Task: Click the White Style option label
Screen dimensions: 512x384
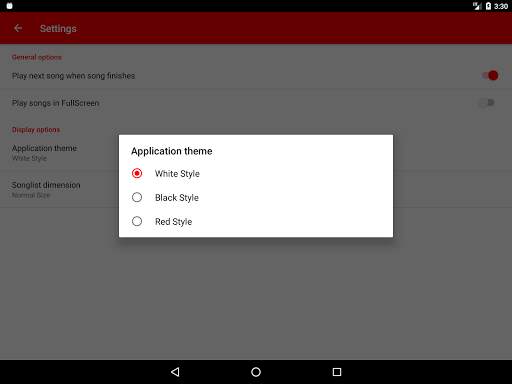Action: tap(177, 174)
